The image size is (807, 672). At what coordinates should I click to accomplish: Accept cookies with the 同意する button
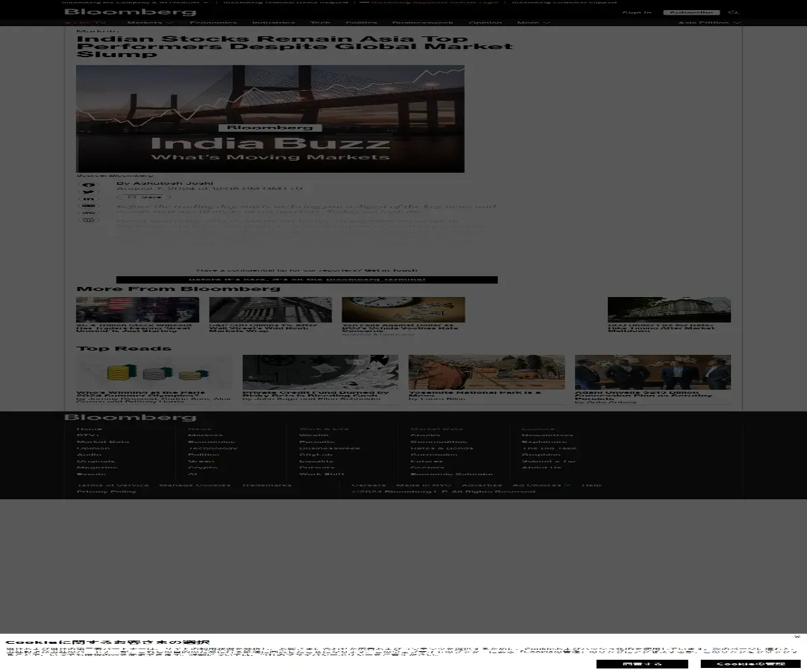642,664
